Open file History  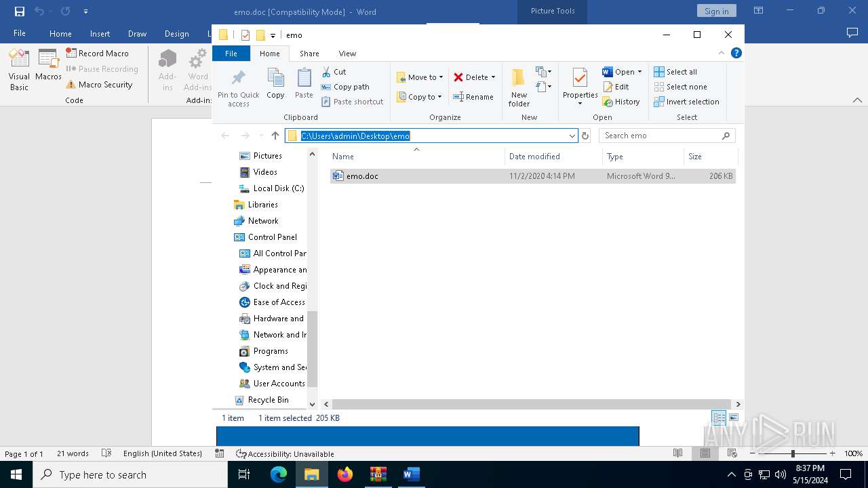tap(621, 102)
